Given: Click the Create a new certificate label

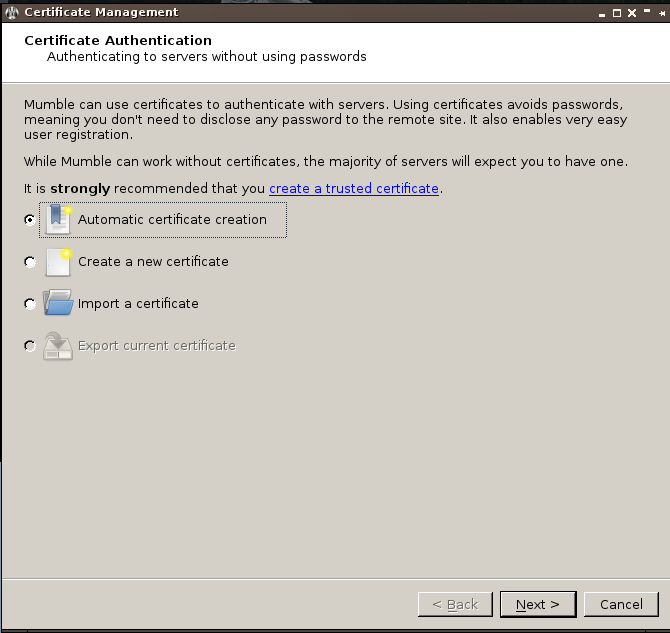Looking at the screenshot, I should coord(153,262).
